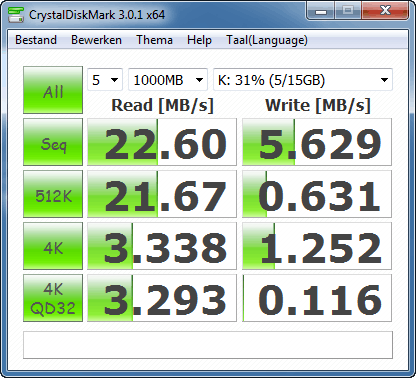Click the empty comment field at bottom

tap(208, 345)
